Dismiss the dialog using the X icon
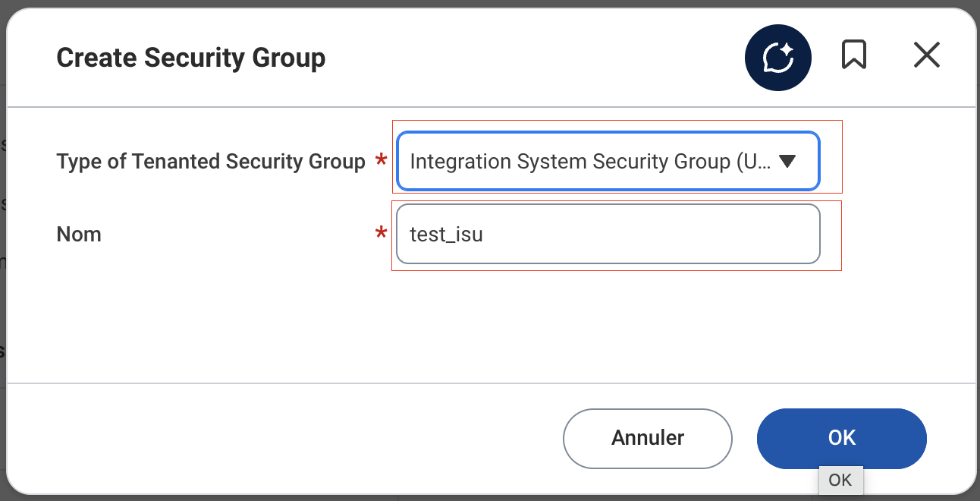 point(927,55)
